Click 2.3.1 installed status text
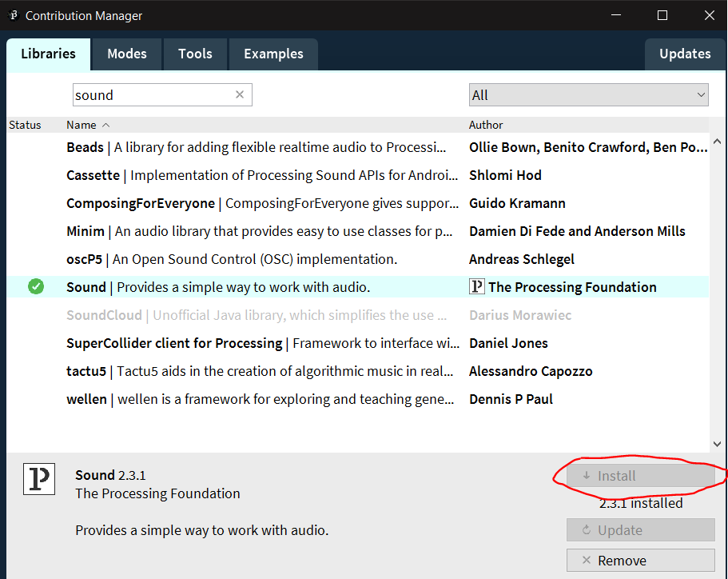Screen dimensions: 728x579 [641, 503]
